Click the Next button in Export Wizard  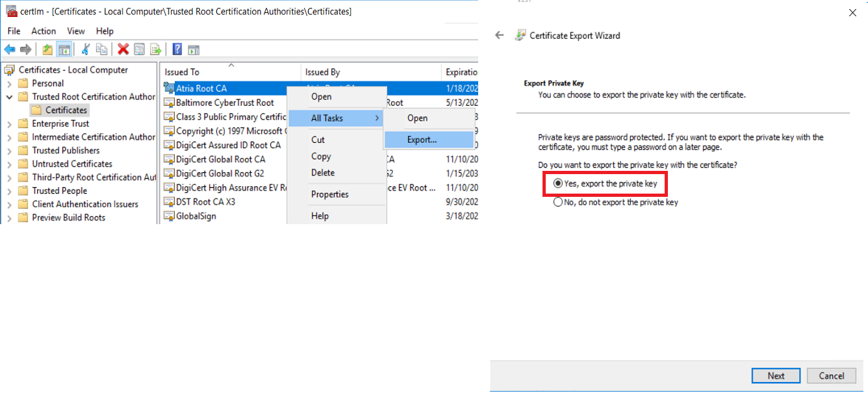coord(776,376)
